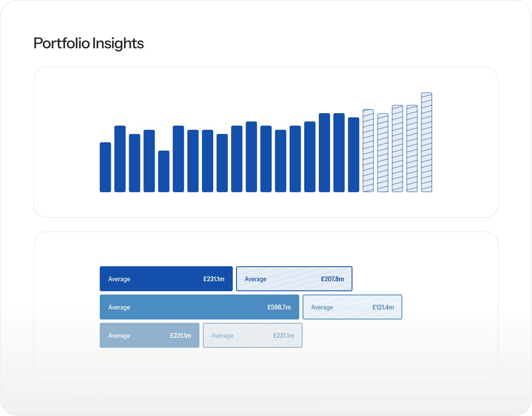Click the hatched £231.1m bar in bottom row
Screen dimensions: 532x416
252,335
